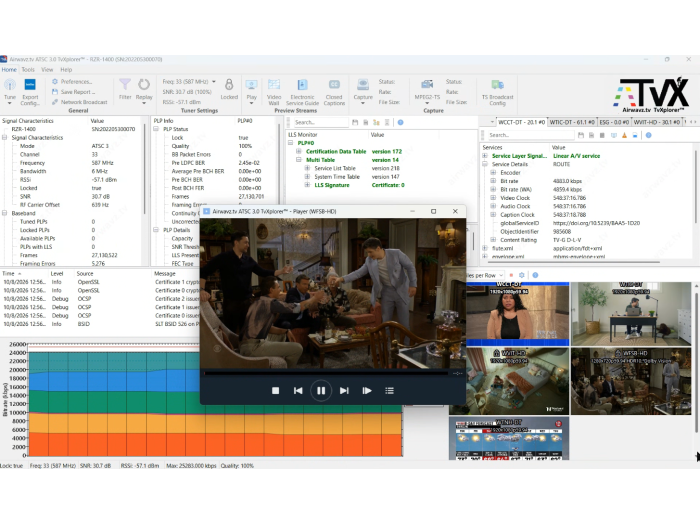Expand the Certification Data Table node
This screenshot has width=700, height=525.
(x=299, y=151)
